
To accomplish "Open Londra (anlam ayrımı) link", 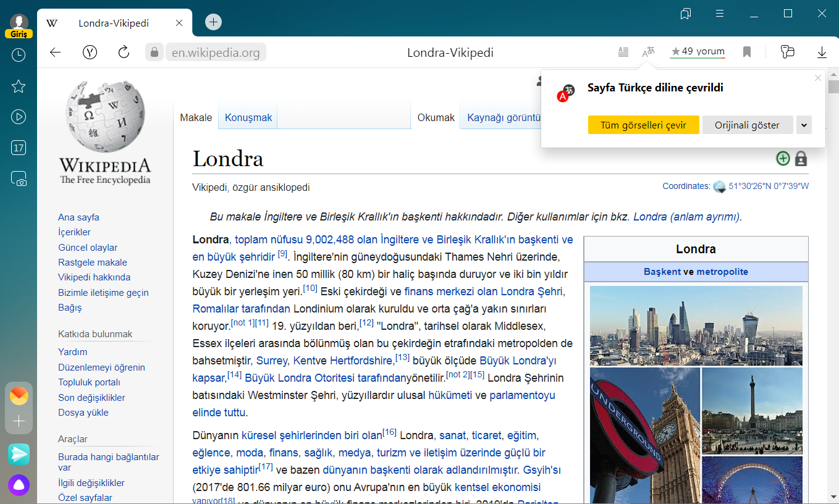I will [x=686, y=217].
